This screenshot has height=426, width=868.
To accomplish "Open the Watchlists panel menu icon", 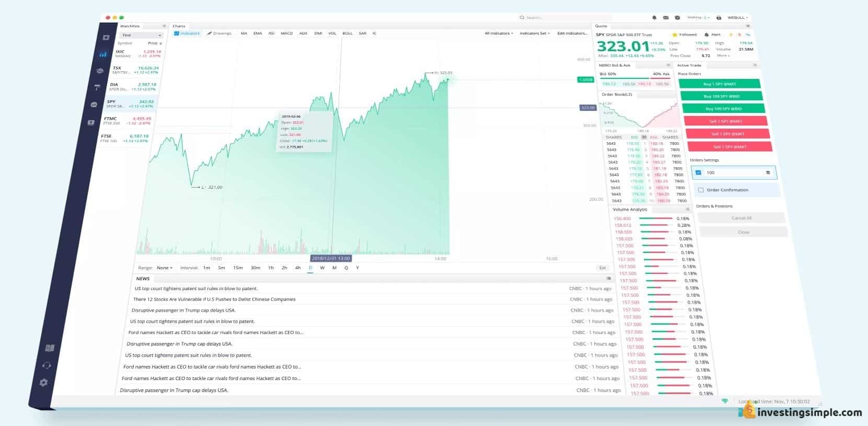I will coord(164,26).
